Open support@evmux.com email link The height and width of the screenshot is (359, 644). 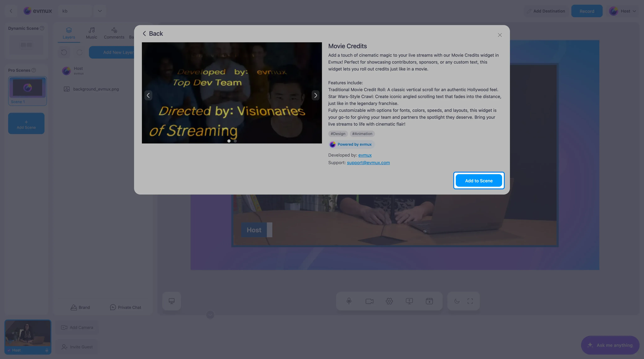click(368, 162)
